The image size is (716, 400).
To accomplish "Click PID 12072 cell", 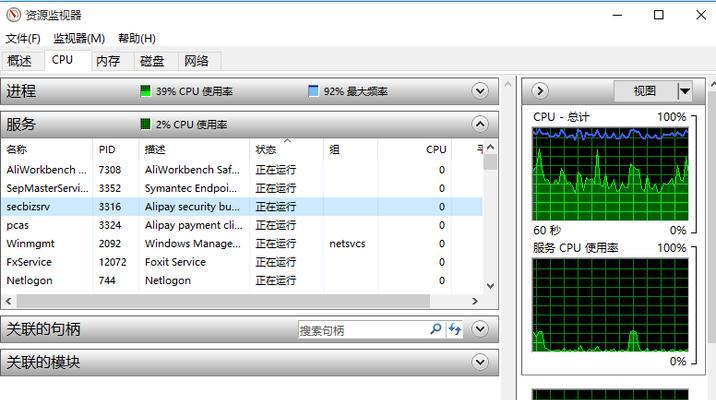I will tap(112, 262).
